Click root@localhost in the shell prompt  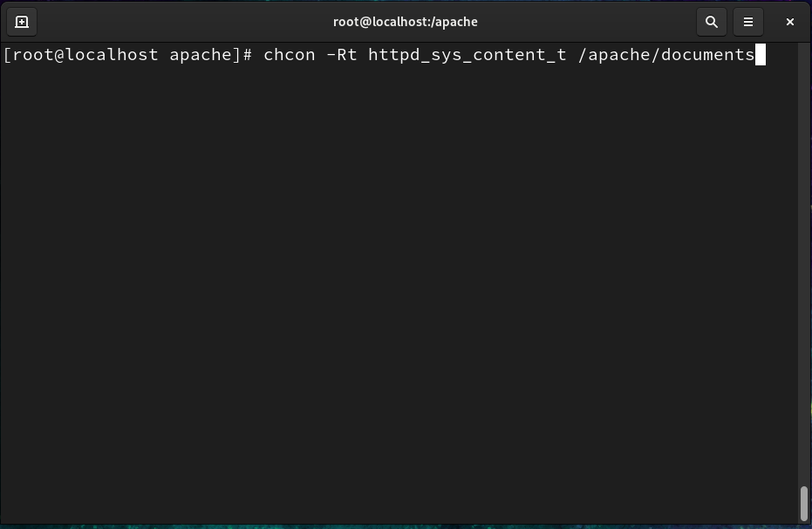coord(85,55)
